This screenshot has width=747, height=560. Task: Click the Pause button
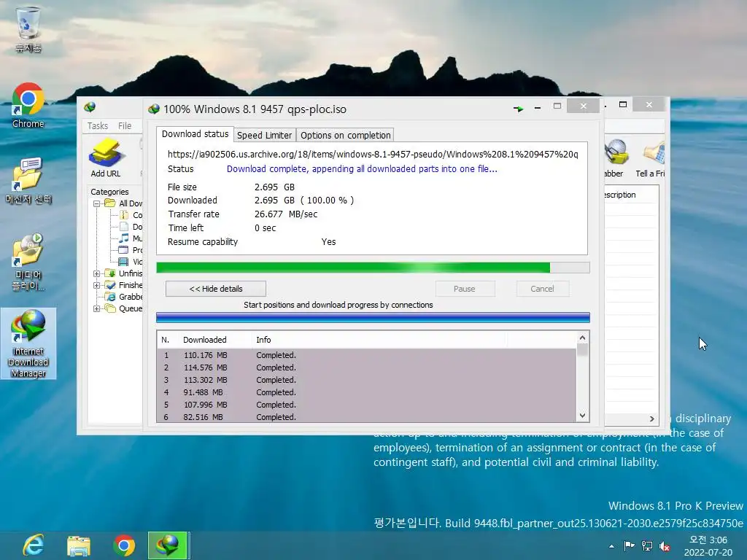pos(465,289)
